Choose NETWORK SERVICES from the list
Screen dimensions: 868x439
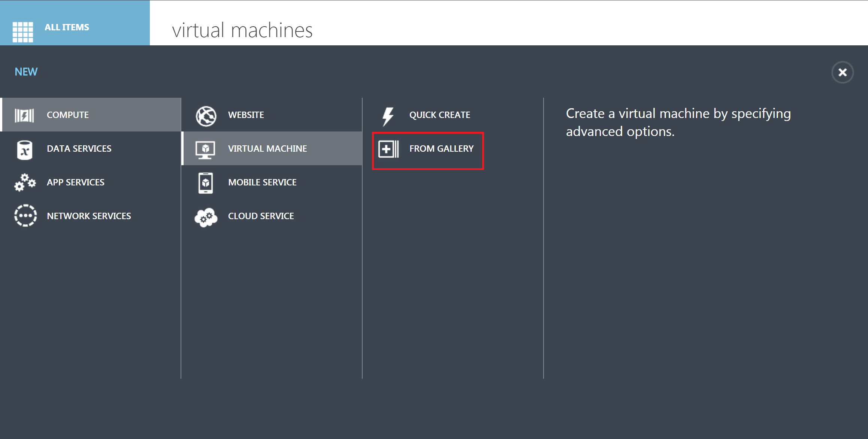[89, 216]
